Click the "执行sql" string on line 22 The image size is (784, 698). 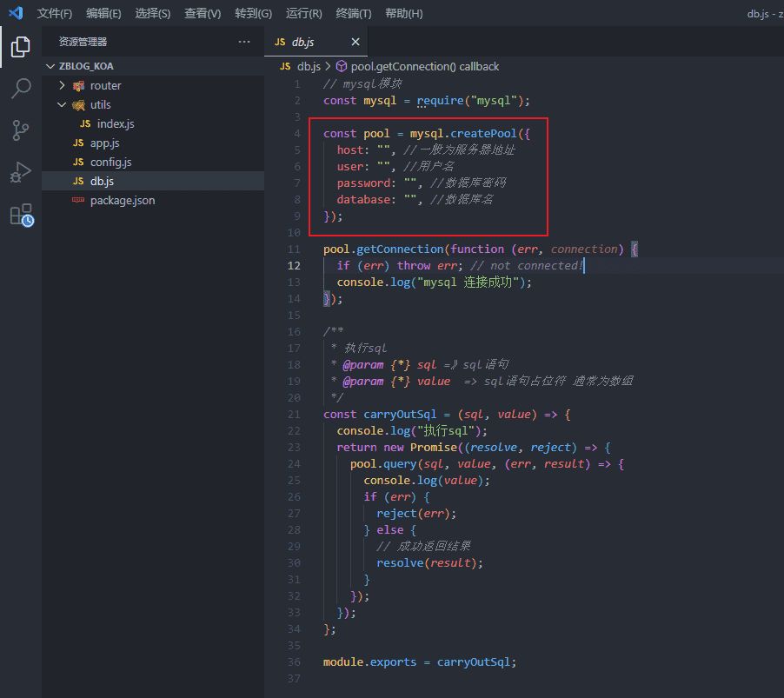click(446, 430)
